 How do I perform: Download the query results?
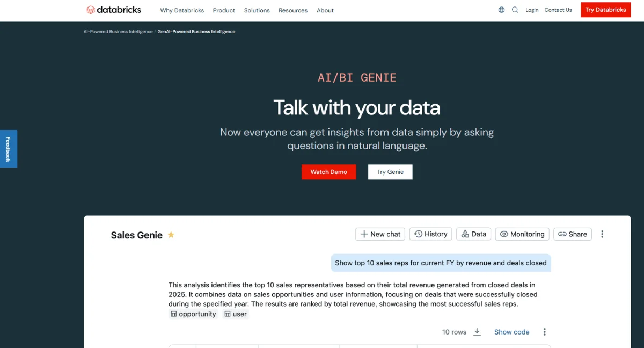click(x=477, y=332)
